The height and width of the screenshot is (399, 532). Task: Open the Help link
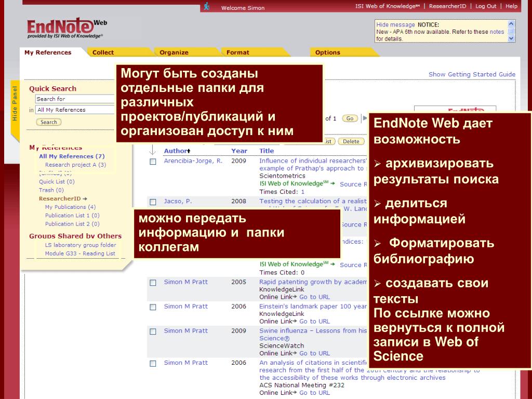511,6
